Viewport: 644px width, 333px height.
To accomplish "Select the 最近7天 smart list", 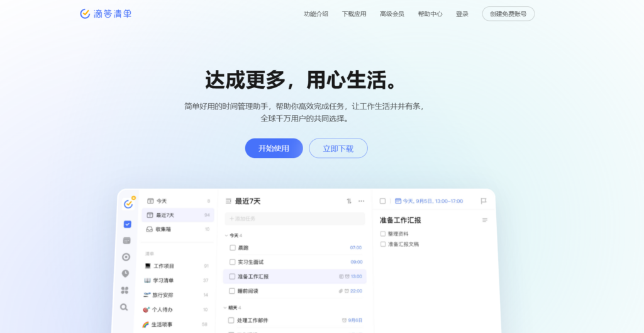I will [x=178, y=215].
